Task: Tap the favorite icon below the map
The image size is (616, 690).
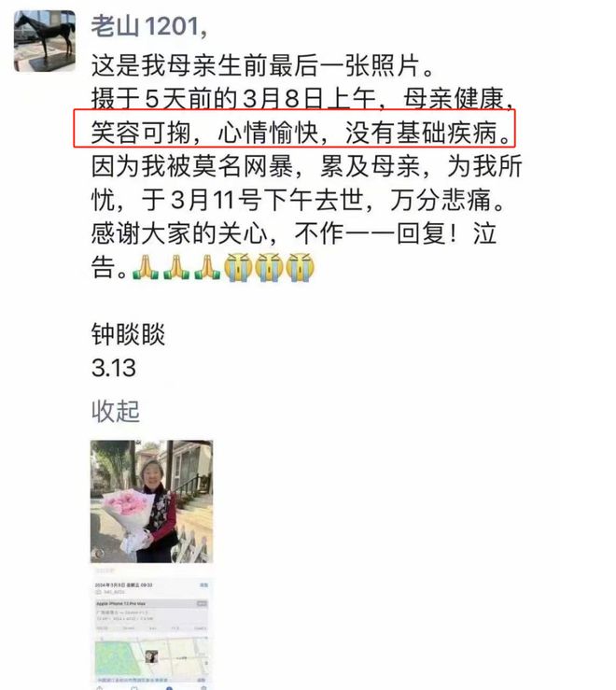Action: 134,687
